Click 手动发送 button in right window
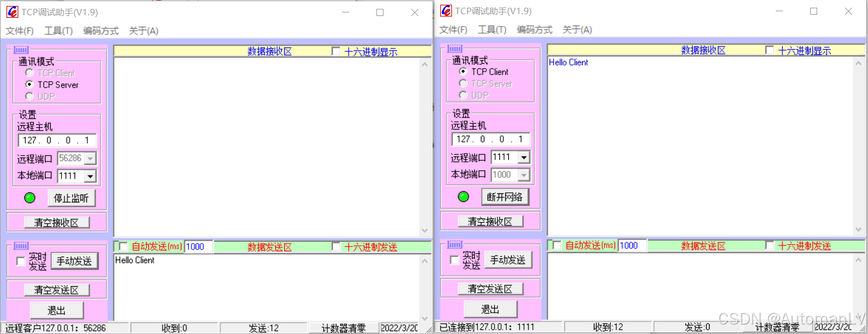Screen dimensions: 868x334 [x=508, y=260]
